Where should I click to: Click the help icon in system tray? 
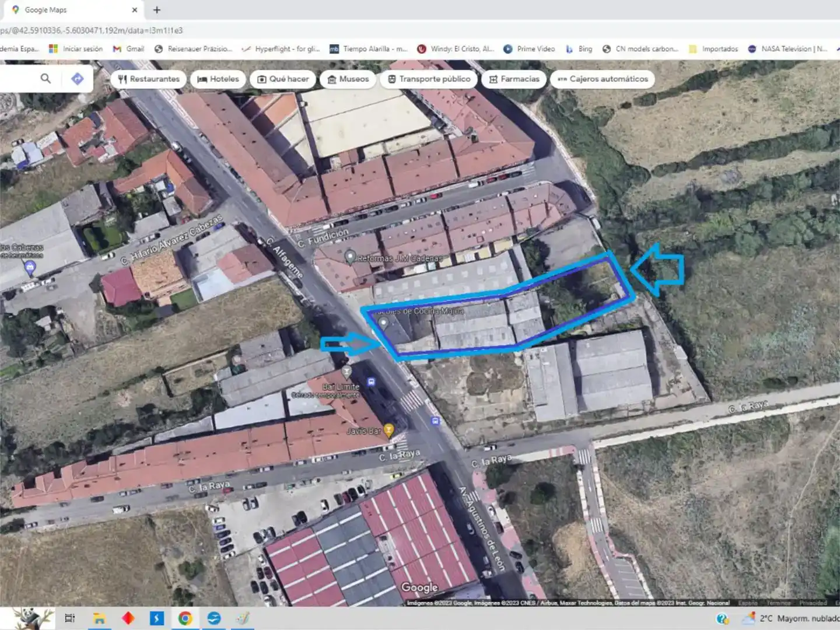pyautogui.click(x=723, y=619)
